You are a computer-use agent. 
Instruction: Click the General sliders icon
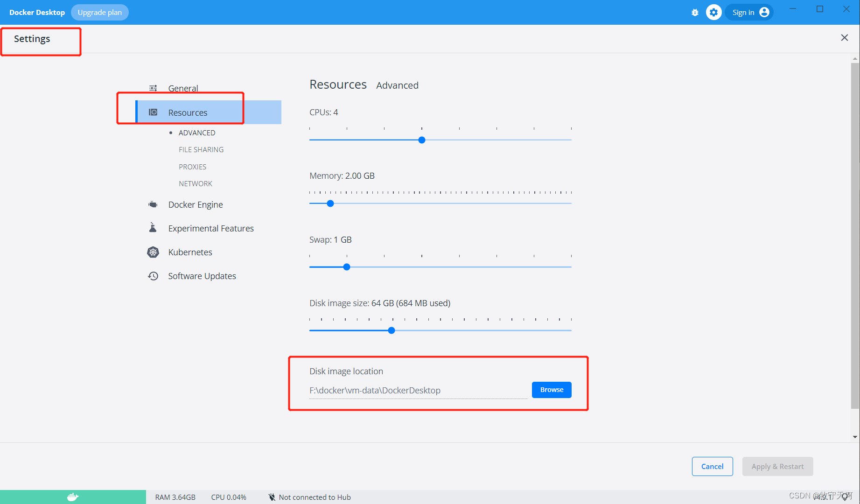click(x=153, y=88)
